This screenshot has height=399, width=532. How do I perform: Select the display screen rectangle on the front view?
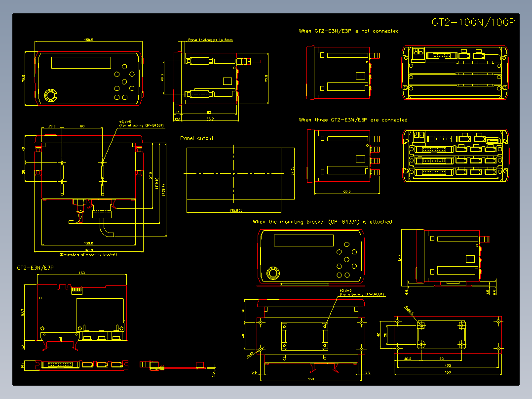pos(81,63)
